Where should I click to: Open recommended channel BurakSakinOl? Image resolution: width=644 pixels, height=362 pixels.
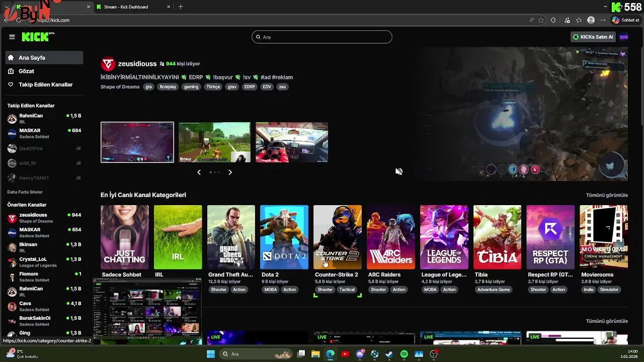point(44,321)
